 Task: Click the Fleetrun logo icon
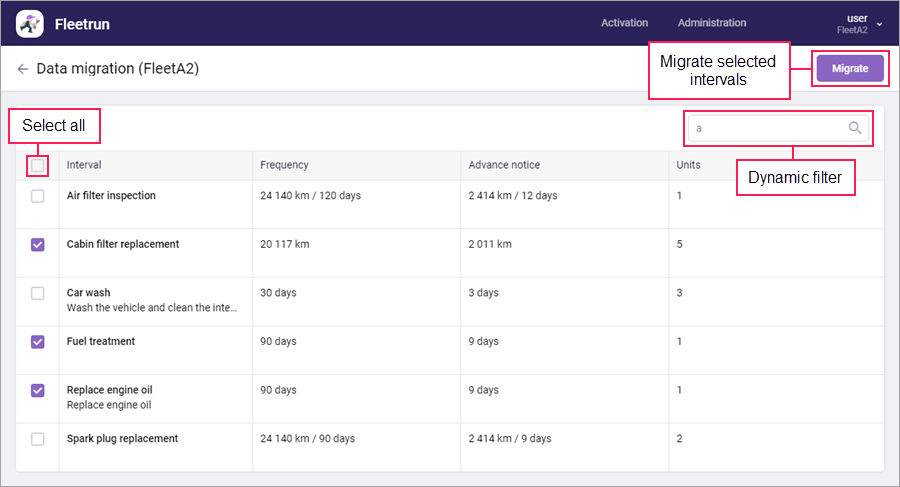pos(30,23)
